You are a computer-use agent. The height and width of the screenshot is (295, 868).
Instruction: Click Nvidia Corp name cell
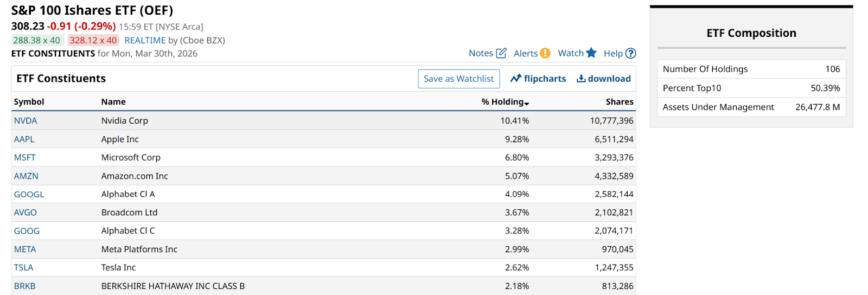click(x=125, y=120)
